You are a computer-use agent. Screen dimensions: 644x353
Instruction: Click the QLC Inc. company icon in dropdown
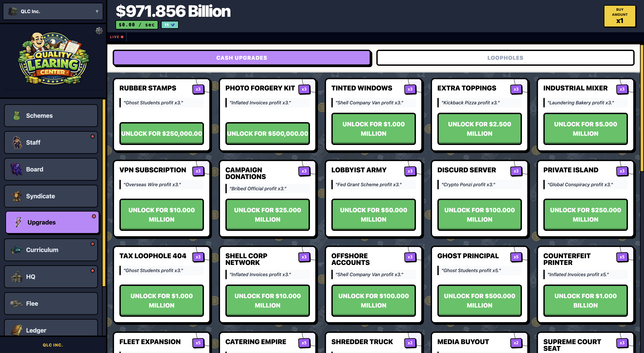(x=13, y=11)
